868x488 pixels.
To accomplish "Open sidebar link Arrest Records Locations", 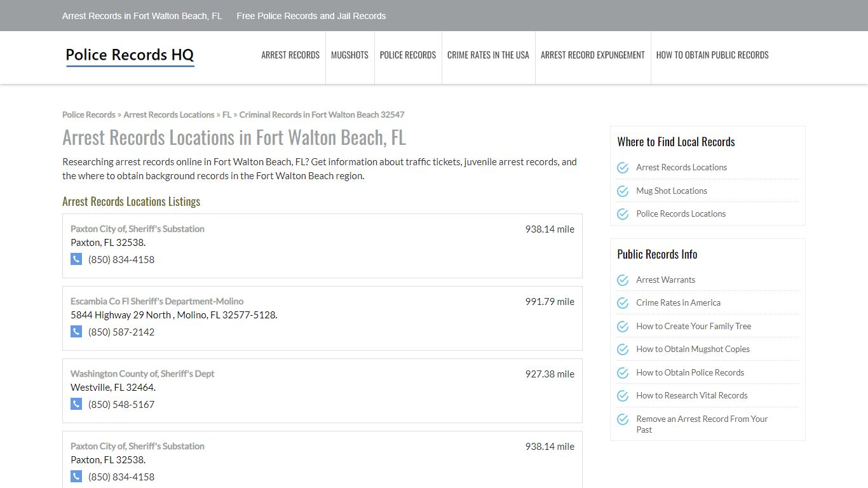I will pos(682,168).
